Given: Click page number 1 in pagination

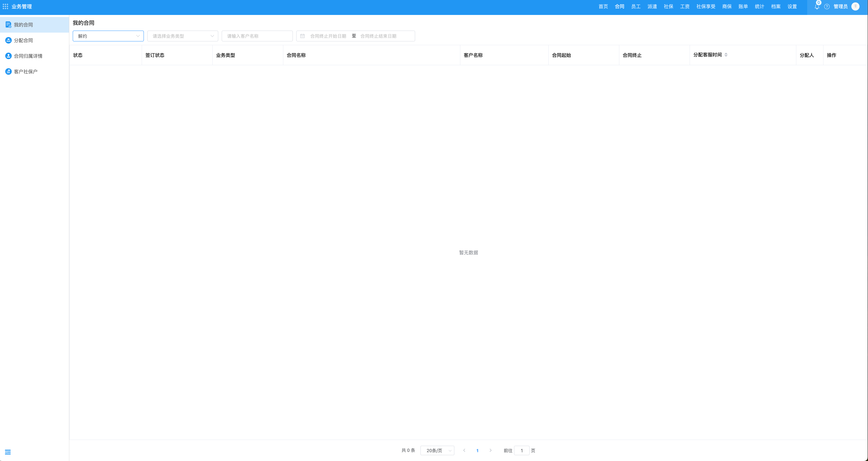Looking at the screenshot, I should 477,450.
